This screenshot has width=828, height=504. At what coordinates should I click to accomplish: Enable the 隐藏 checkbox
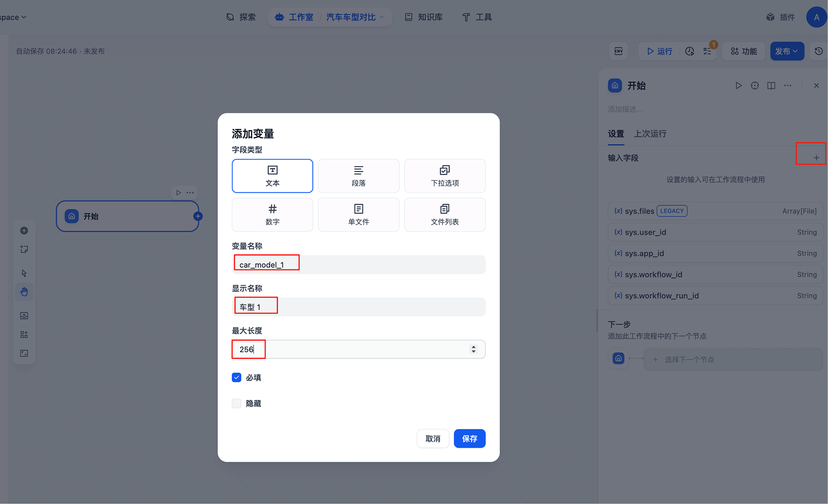[236, 403]
